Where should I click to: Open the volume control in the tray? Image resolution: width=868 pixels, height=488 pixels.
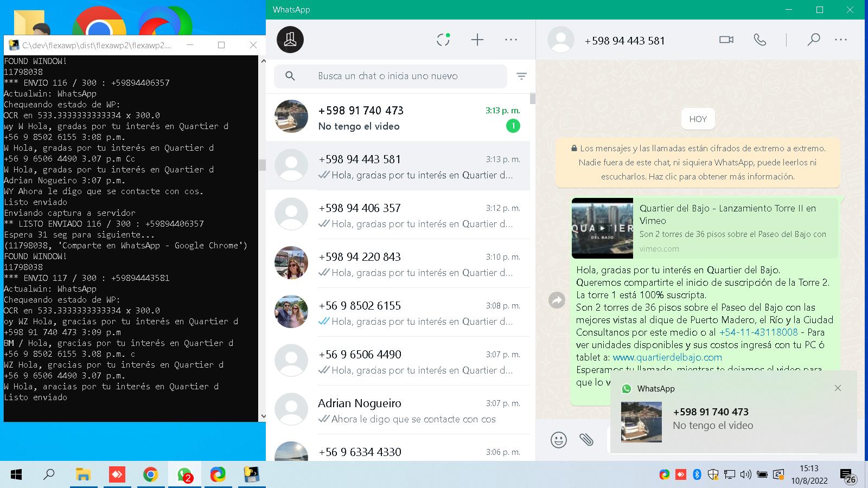pyautogui.click(x=746, y=475)
